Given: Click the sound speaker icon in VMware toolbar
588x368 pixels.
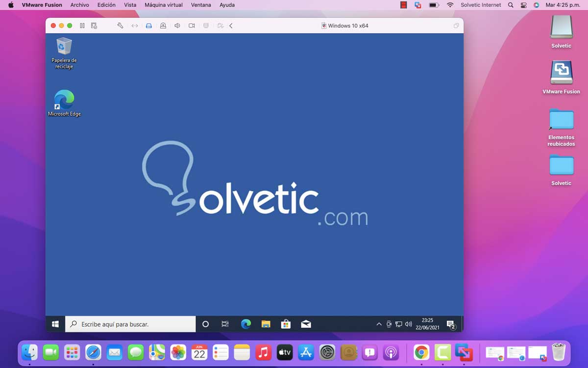Looking at the screenshot, I should coord(177,26).
